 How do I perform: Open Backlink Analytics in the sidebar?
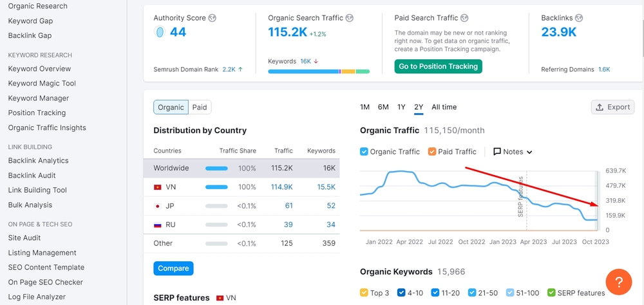coord(38,161)
